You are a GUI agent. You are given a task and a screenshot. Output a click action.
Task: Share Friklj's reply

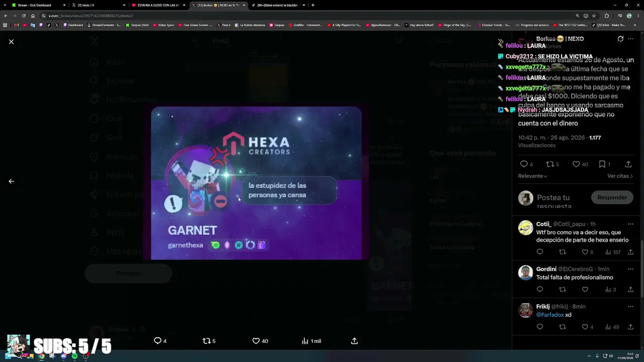click(630, 327)
